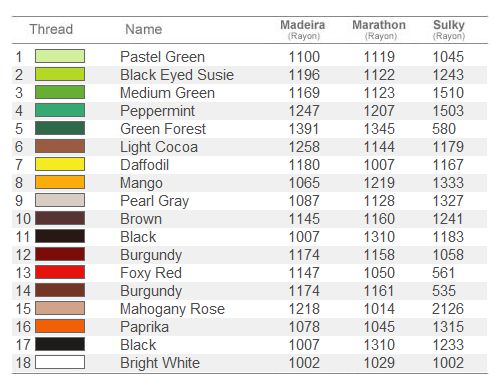Select the Green Forest name text
This screenshot has height=384, width=500.
(x=163, y=129)
